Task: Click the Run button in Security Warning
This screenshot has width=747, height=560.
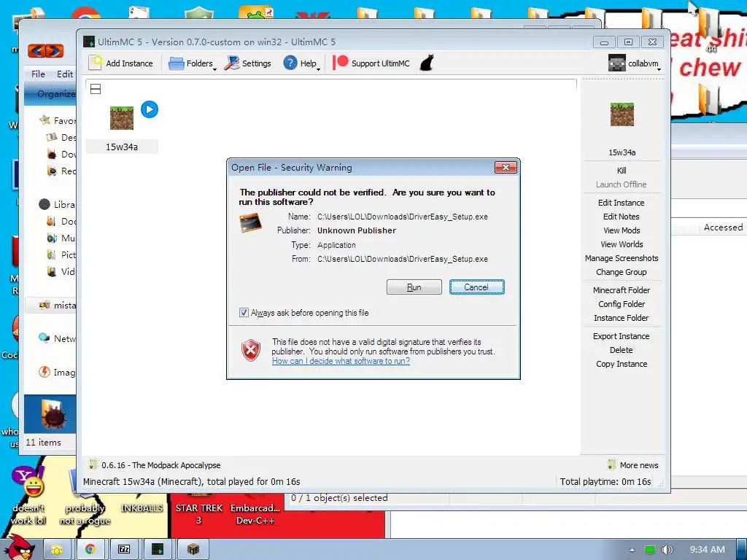Action: pyautogui.click(x=414, y=287)
